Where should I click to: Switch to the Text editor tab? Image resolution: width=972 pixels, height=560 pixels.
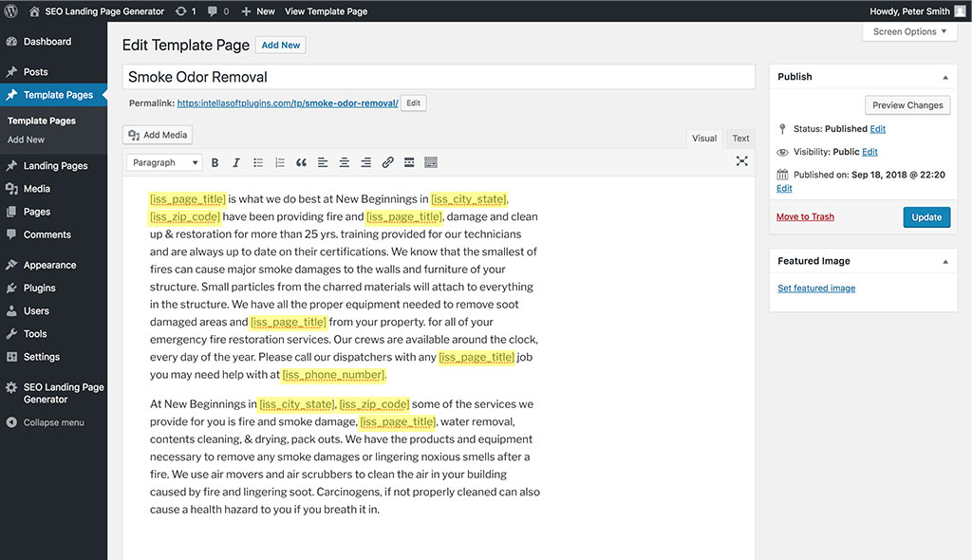pos(739,138)
